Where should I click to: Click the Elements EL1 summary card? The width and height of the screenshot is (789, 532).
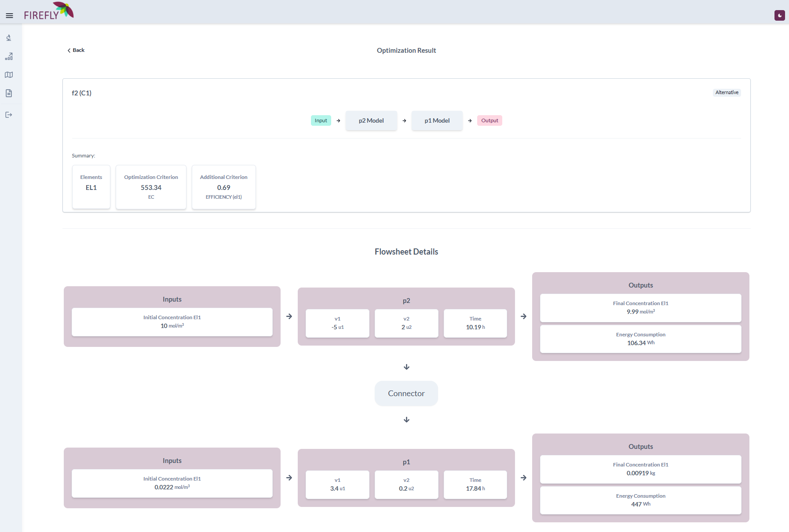coord(91,187)
